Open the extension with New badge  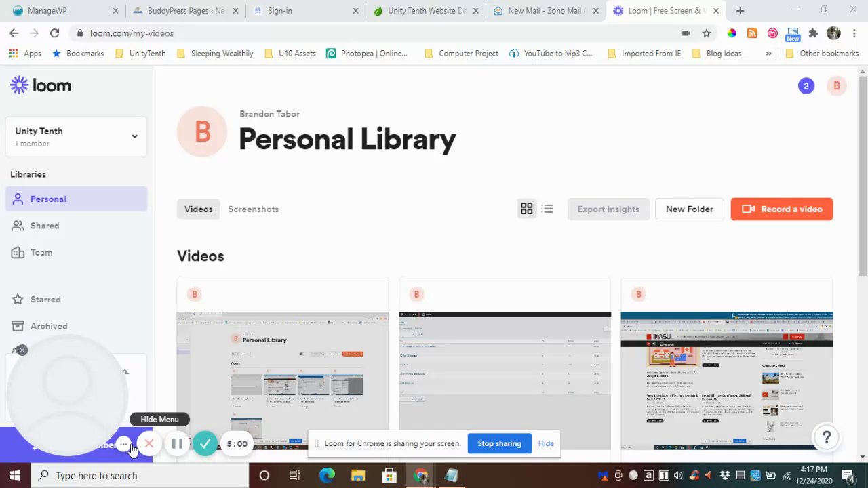point(793,34)
